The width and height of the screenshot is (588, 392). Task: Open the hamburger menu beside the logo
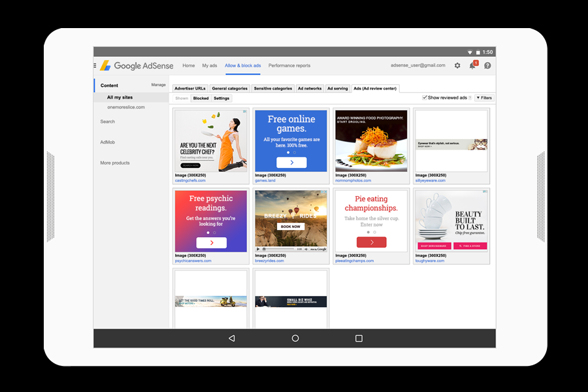point(95,65)
